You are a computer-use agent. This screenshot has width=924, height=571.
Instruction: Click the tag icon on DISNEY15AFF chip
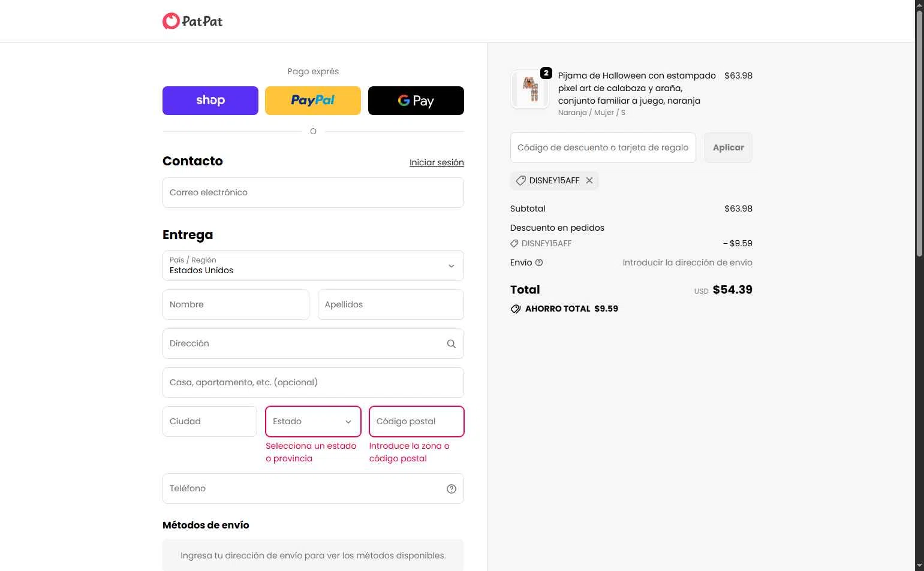(521, 180)
